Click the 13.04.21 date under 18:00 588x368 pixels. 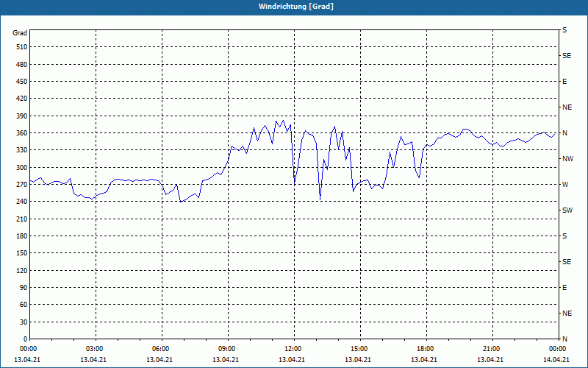tap(424, 360)
